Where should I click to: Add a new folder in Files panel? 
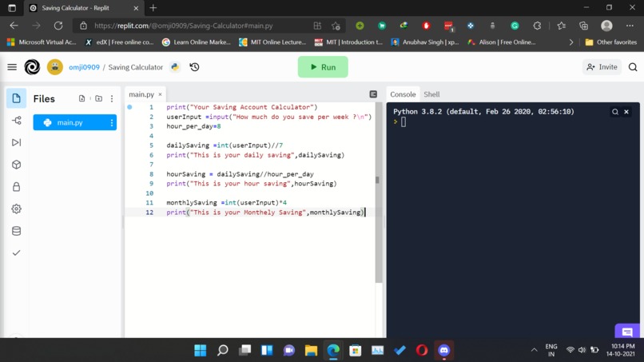click(x=98, y=98)
